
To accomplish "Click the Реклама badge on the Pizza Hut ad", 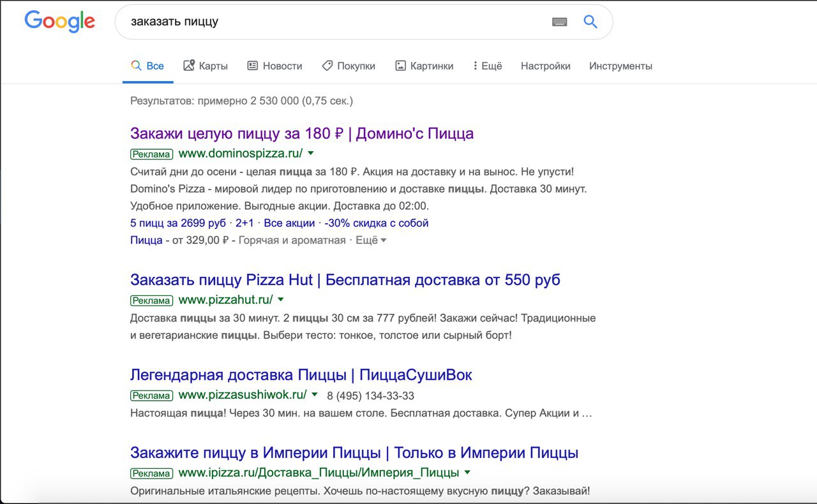I will tap(151, 300).
